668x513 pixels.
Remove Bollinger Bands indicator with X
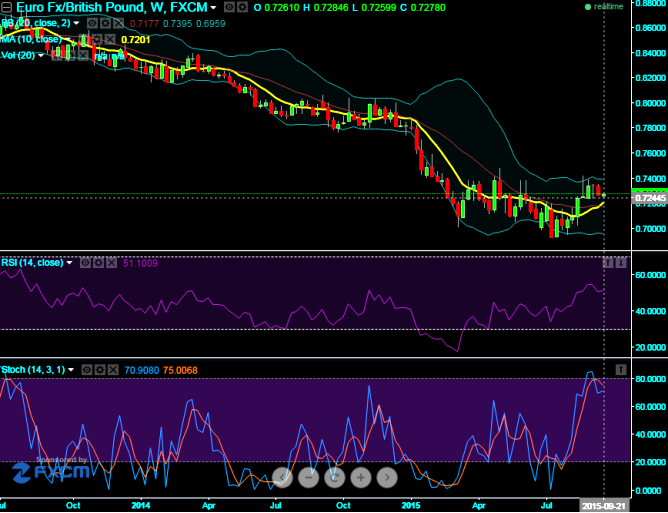118,23
